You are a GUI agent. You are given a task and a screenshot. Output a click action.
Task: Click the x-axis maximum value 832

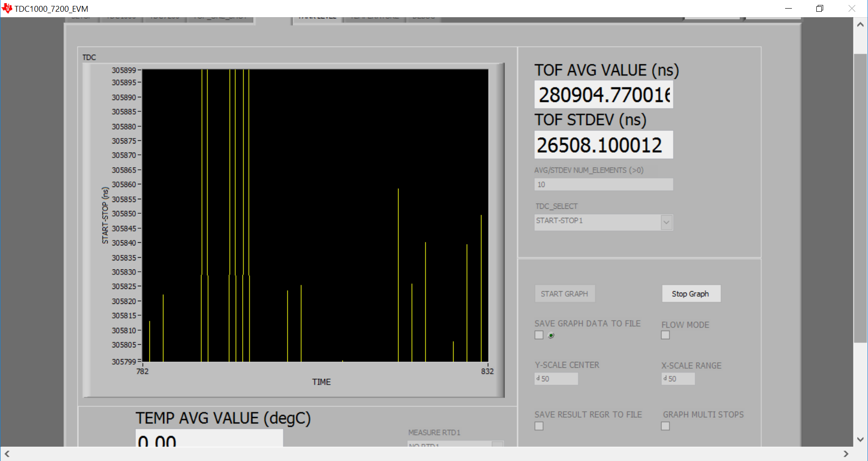click(487, 371)
